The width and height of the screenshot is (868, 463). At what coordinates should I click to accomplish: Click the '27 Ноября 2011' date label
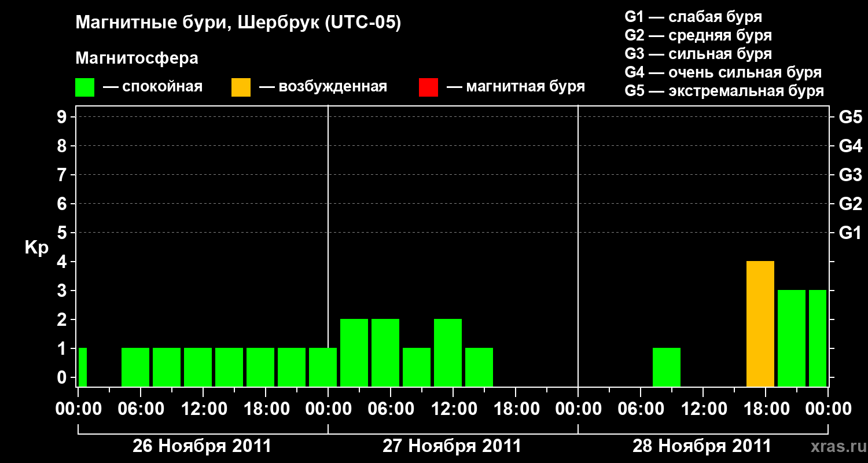click(x=452, y=446)
